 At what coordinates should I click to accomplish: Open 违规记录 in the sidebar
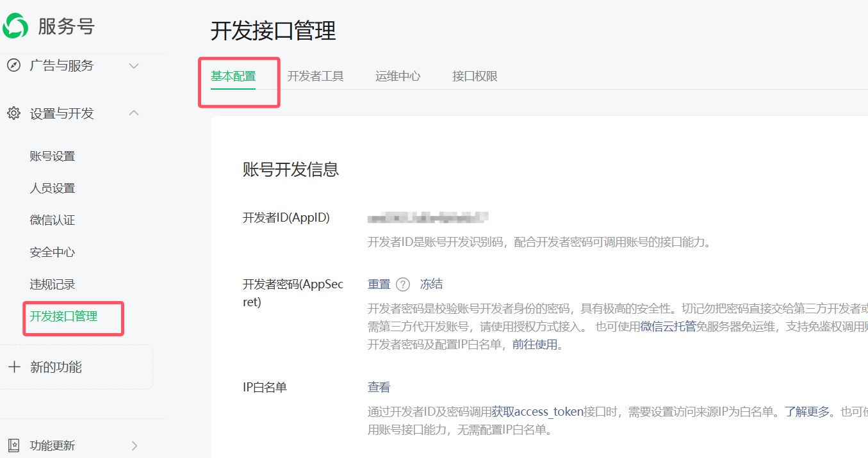[x=53, y=284]
